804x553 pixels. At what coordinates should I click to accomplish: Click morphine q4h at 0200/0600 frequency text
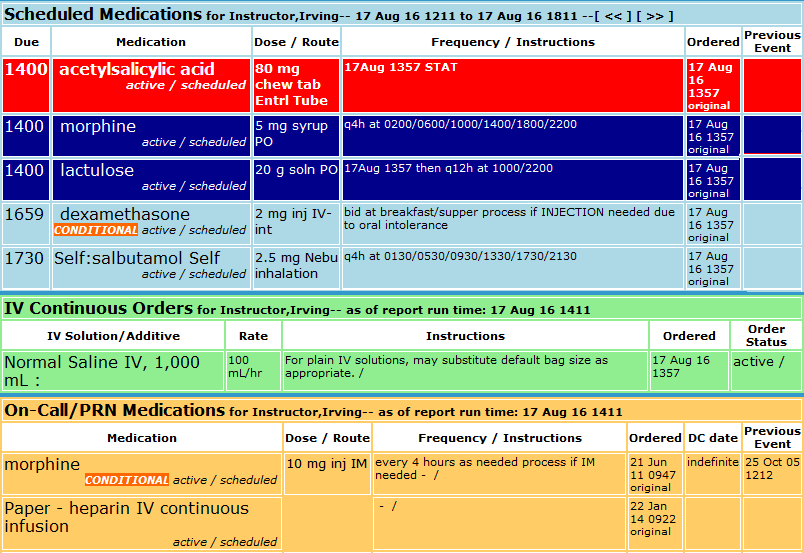pos(460,124)
